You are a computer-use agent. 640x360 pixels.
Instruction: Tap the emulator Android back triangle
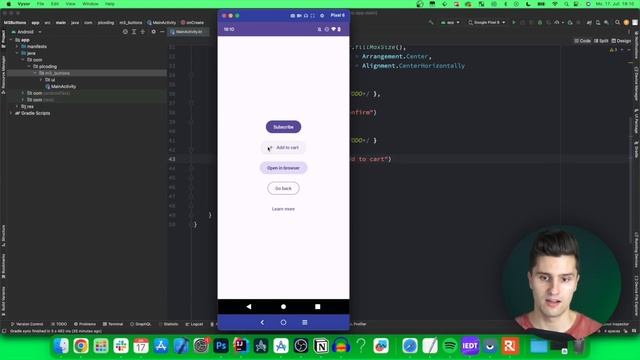point(249,307)
